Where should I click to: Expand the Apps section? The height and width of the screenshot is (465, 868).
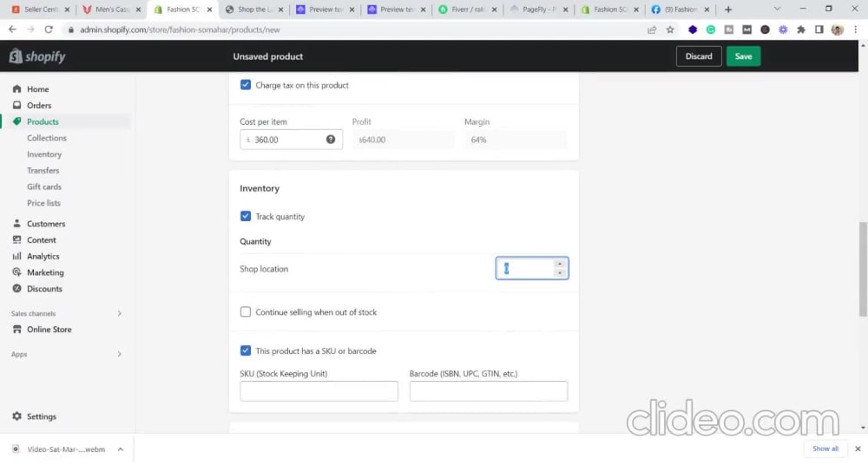[x=119, y=354]
